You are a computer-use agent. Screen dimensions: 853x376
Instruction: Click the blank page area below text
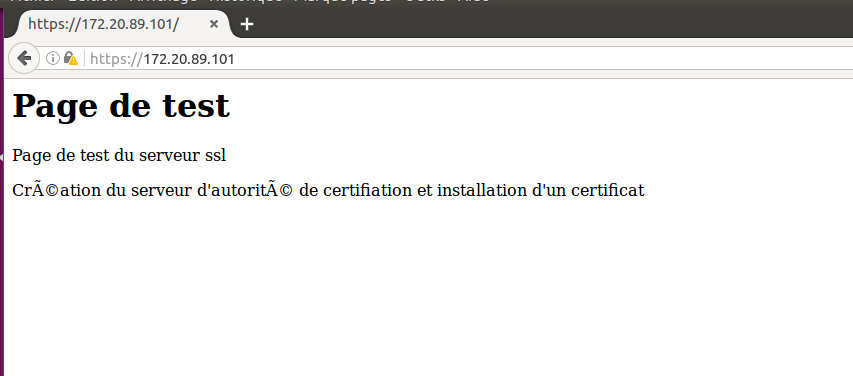426,288
